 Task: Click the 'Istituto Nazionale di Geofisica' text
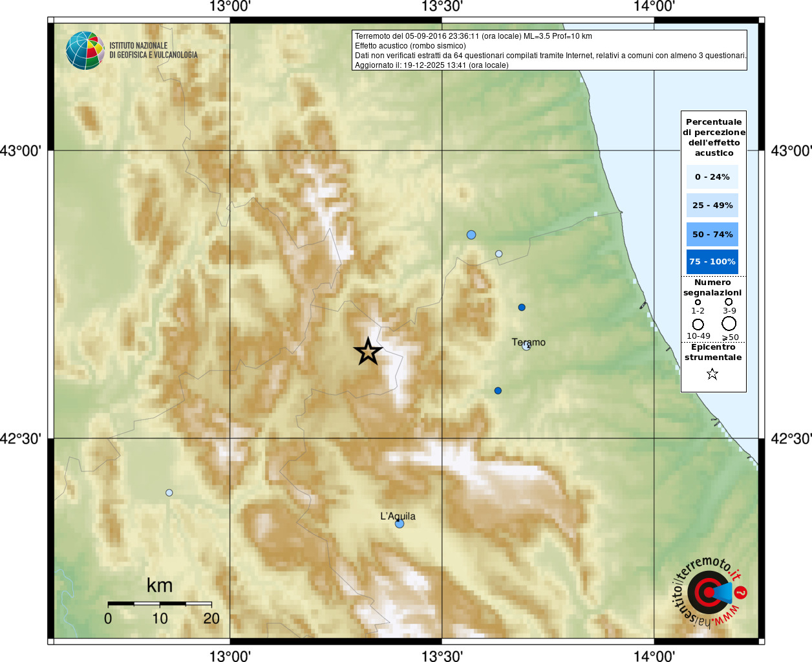pos(153,50)
